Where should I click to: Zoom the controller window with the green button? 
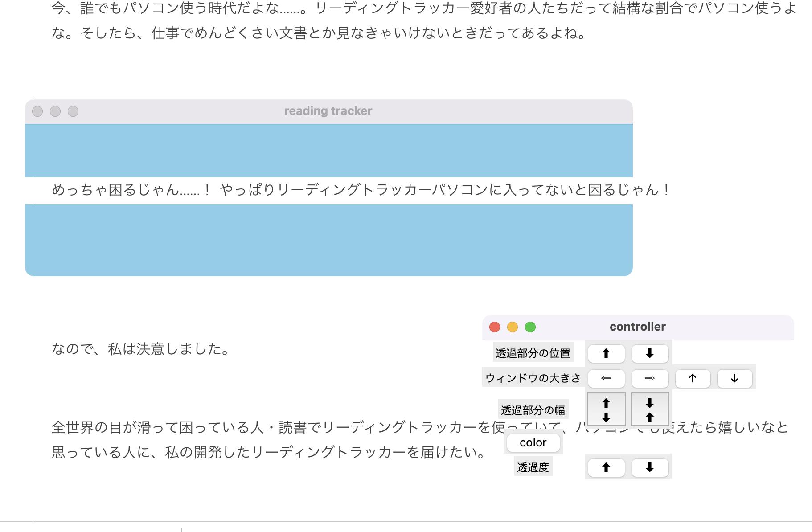(x=530, y=327)
